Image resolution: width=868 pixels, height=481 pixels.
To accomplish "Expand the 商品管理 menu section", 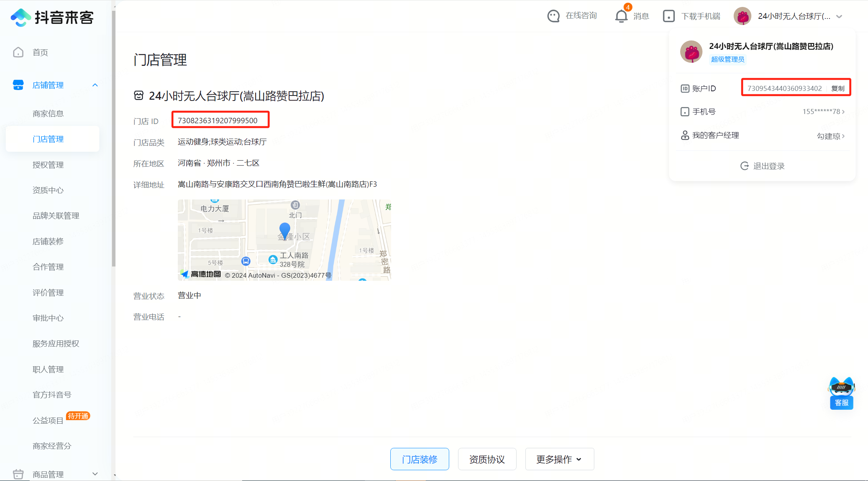I will [95, 474].
